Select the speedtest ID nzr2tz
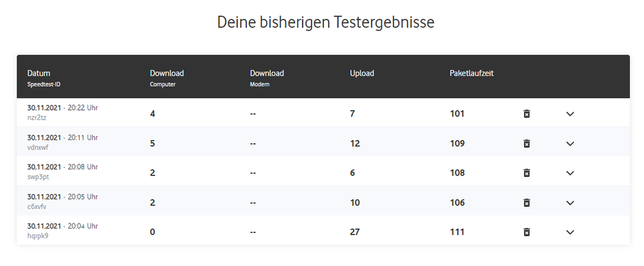This screenshot has height=266, width=644. coord(38,118)
